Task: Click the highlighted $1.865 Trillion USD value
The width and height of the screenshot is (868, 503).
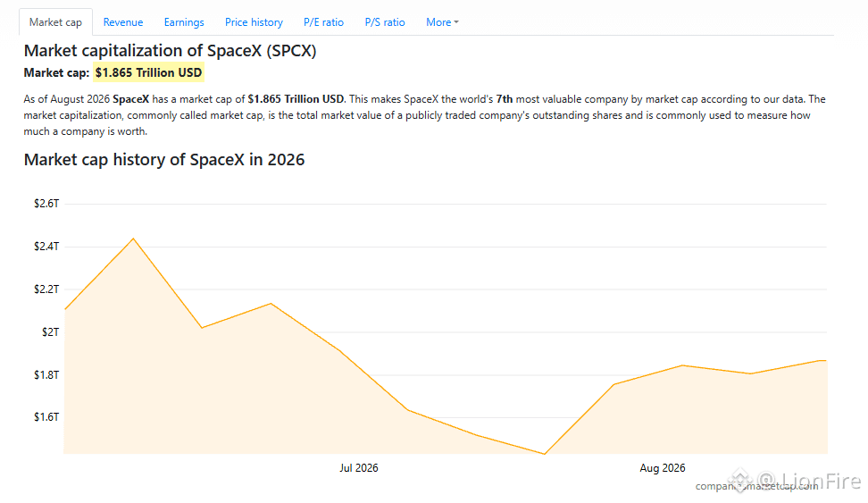Action: [x=148, y=72]
